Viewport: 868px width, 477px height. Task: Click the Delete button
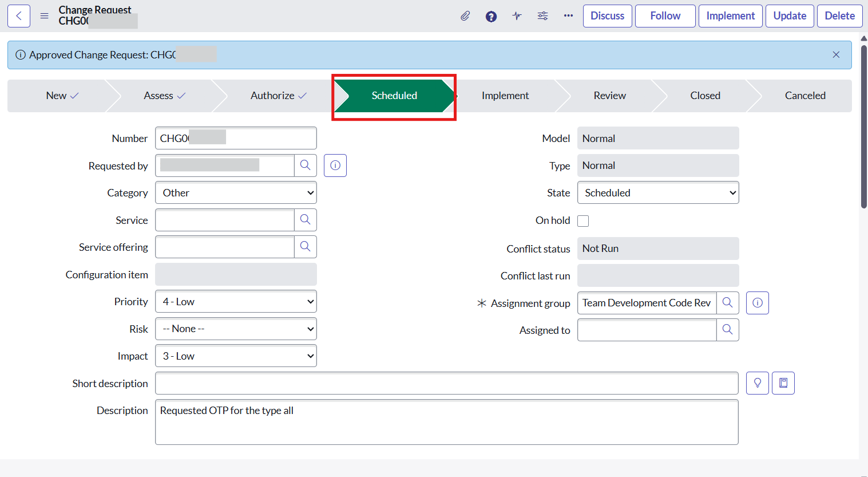(840, 16)
